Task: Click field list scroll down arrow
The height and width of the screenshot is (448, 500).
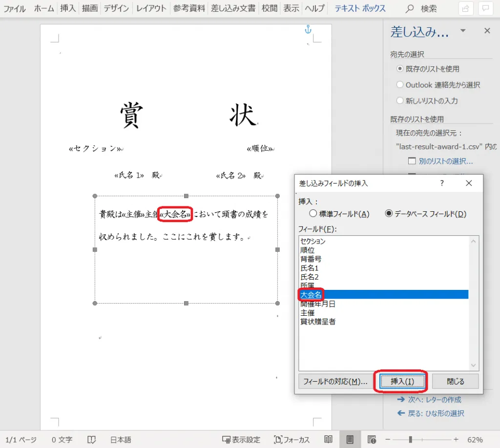Action: point(473,366)
